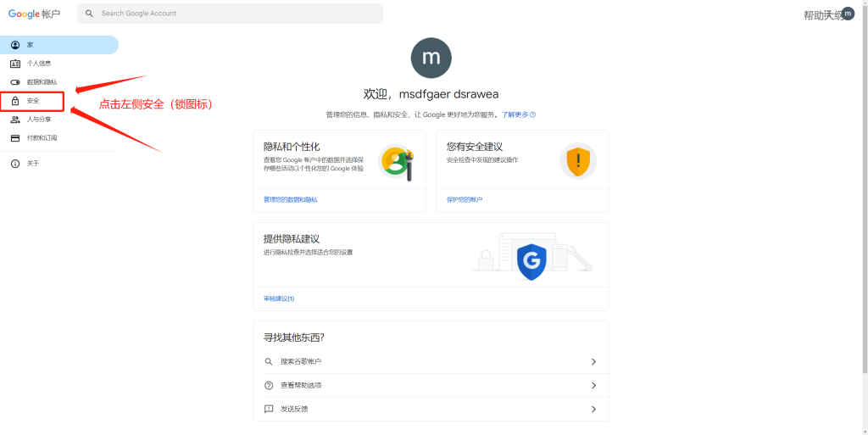Click the large profile avatar m
This screenshot has height=435, width=868.
point(431,59)
